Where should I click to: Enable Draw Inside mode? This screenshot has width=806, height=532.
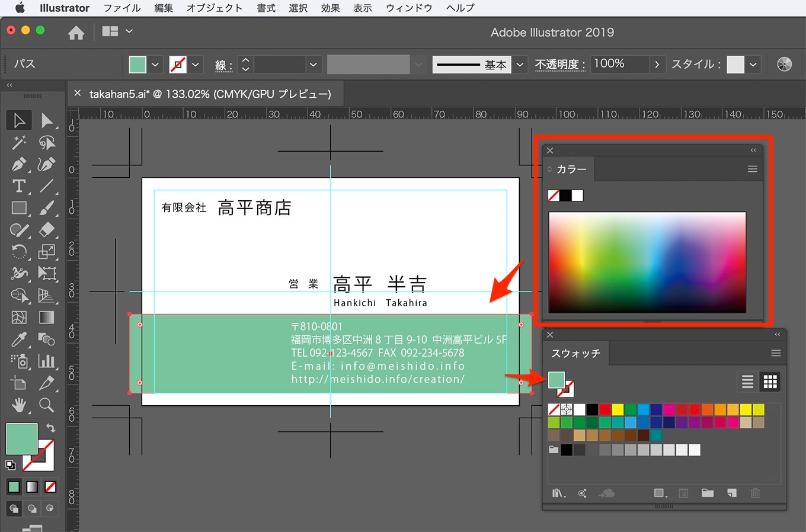tap(50, 508)
